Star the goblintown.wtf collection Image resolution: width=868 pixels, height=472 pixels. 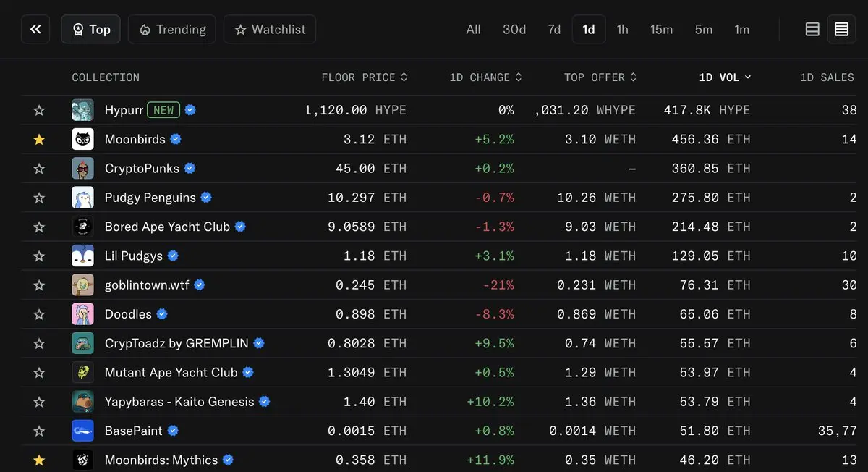(x=39, y=285)
